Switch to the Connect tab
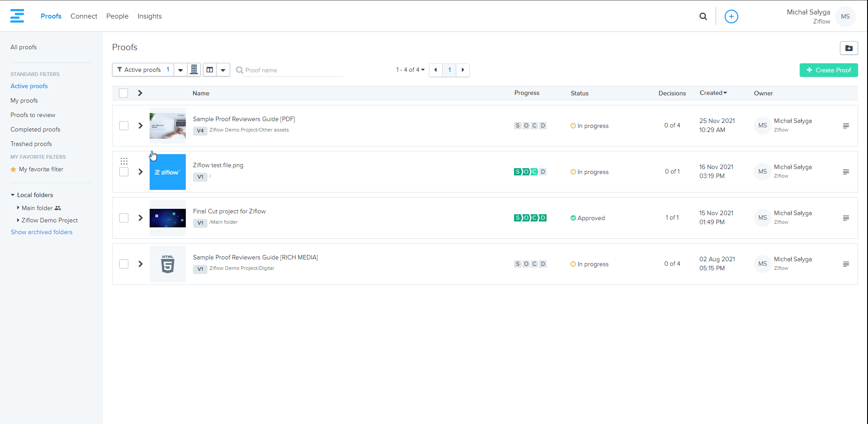 click(84, 16)
